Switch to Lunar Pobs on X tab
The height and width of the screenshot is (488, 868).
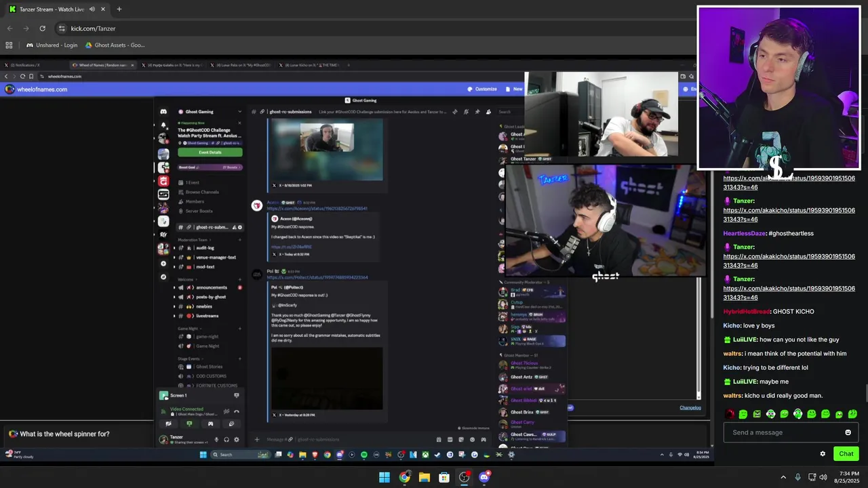pos(241,65)
